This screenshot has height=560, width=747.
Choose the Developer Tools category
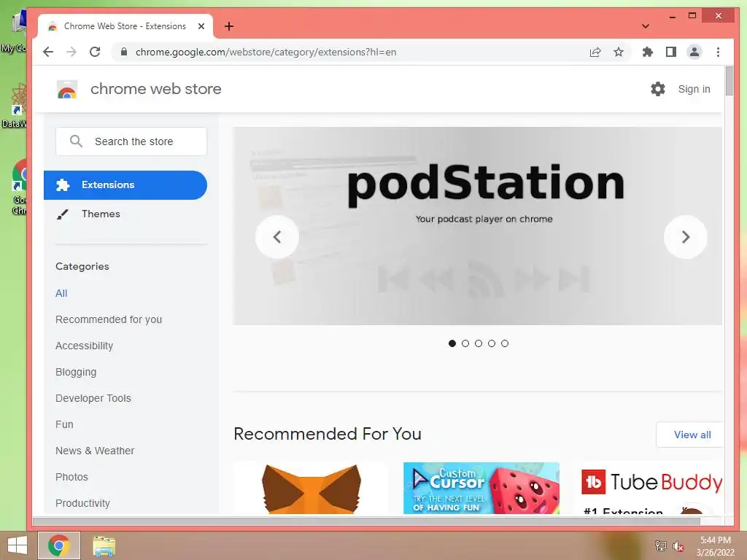tap(93, 398)
